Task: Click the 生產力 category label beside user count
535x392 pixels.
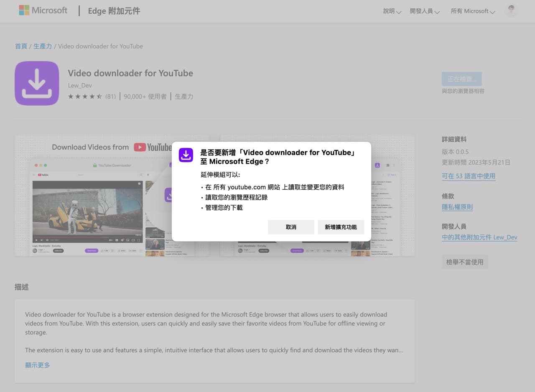Action: click(184, 97)
